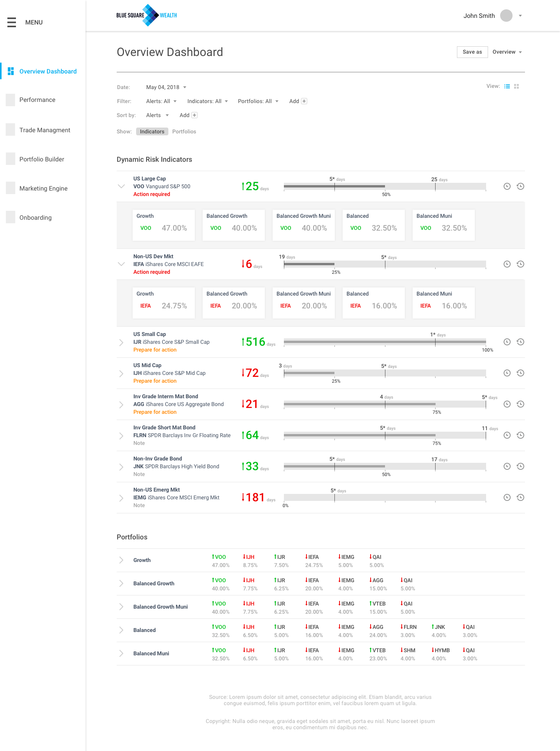The image size is (560, 751).
Task: Open Onboarding in the sidebar
Action: (35, 218)
